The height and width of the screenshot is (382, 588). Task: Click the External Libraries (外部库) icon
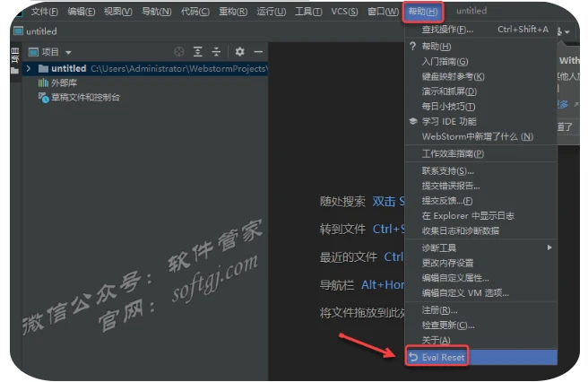coord(42,82)
